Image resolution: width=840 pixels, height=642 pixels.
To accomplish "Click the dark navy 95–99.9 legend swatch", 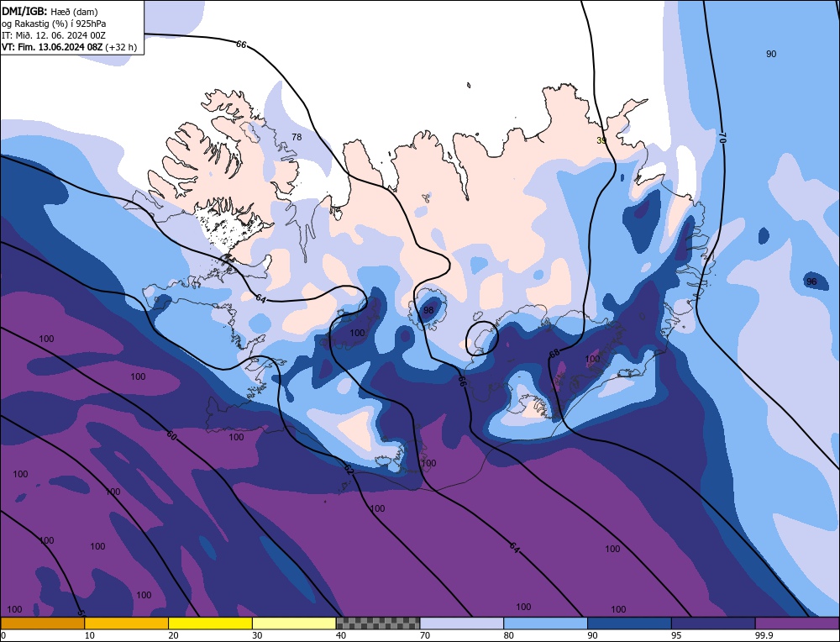I will pos(713,624).
